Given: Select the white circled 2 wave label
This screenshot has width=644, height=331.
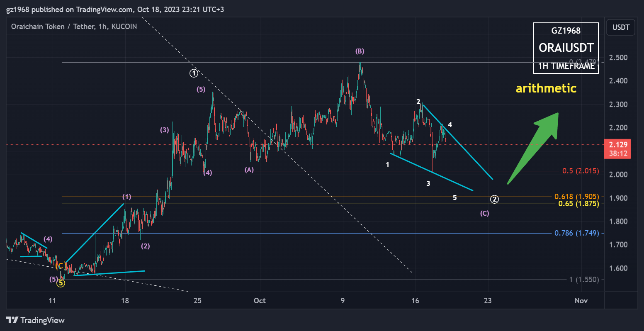Looking at the screenshot, I should 495,199.
